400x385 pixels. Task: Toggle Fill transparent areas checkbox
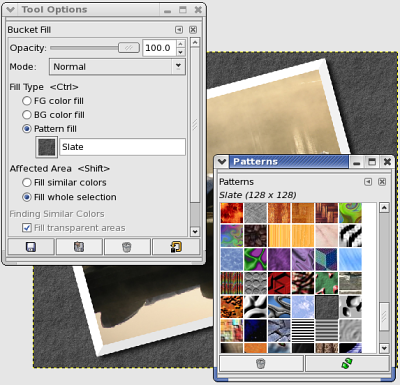[x=27, y=228]
